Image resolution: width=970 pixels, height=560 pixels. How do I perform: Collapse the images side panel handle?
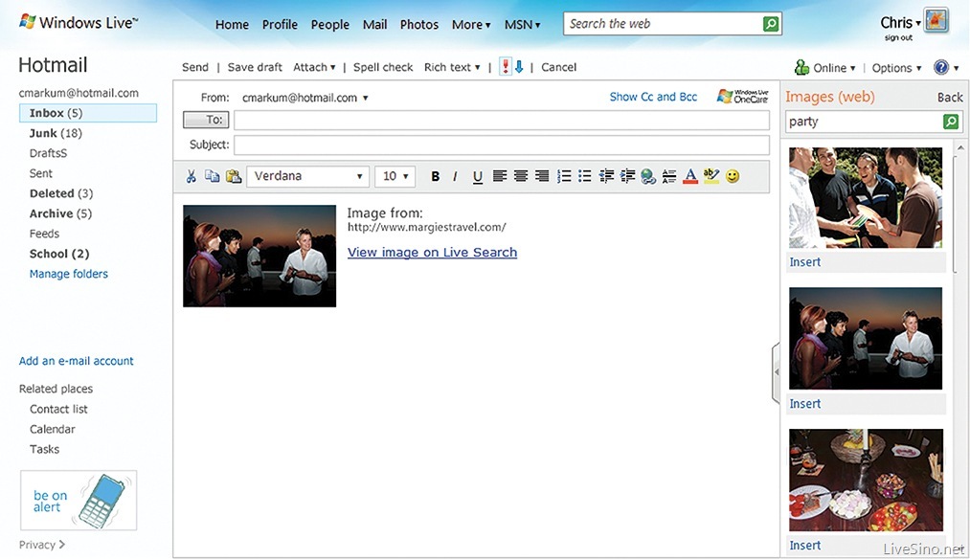[777, 372]
